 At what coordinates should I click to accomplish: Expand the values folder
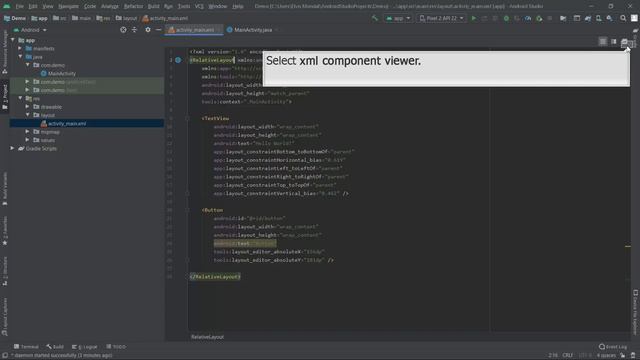pos(27,140)
